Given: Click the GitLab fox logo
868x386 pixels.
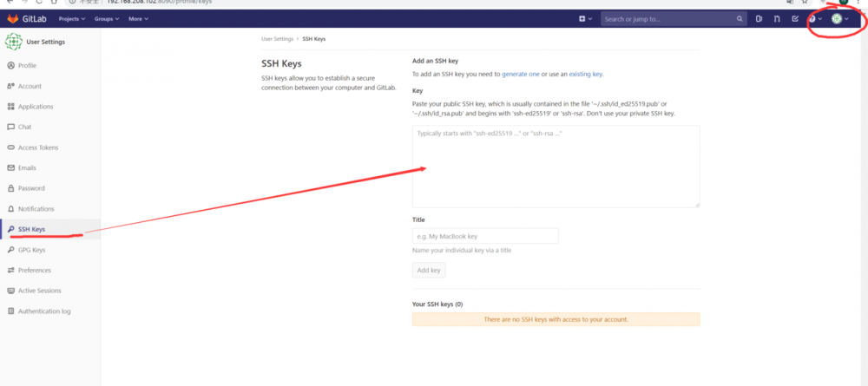Looking at the screenshot, I should 14,18.
